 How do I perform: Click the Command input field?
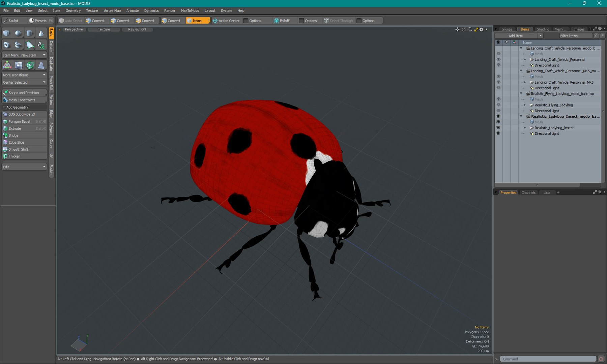(x=548, y=359)
